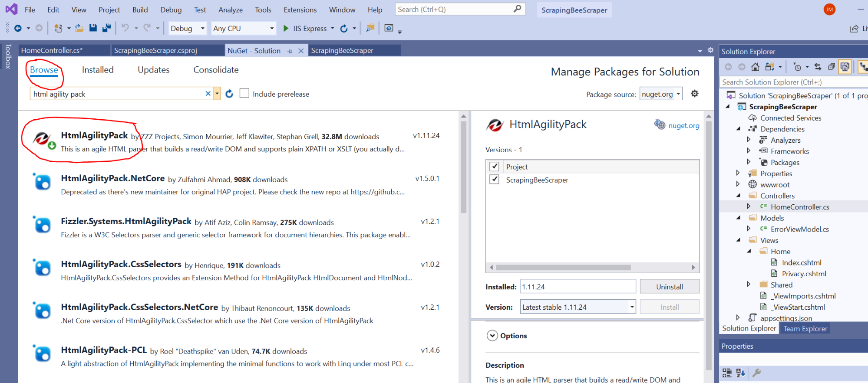Click the Save All icon
868x383 pixels.
tap(106, 28)
